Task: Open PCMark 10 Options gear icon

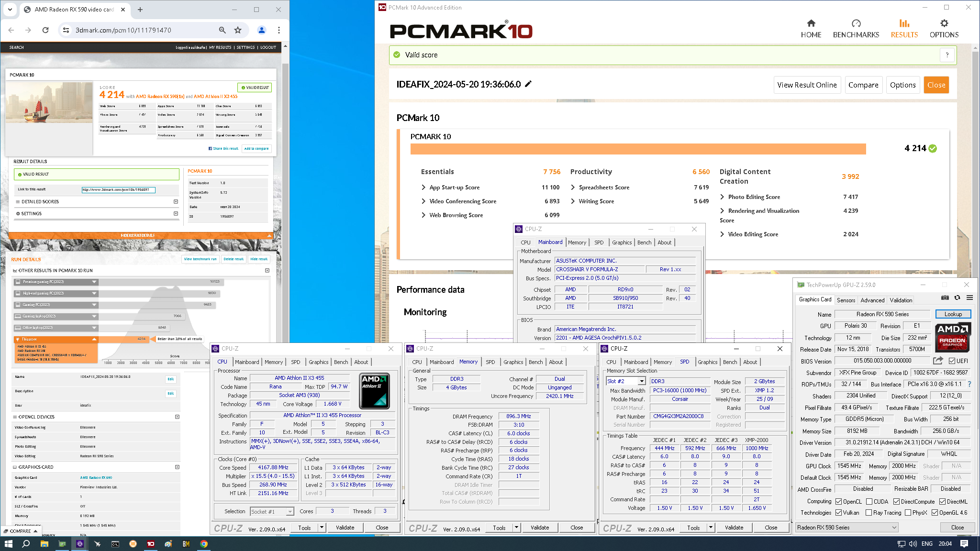Action: [944, 23]
